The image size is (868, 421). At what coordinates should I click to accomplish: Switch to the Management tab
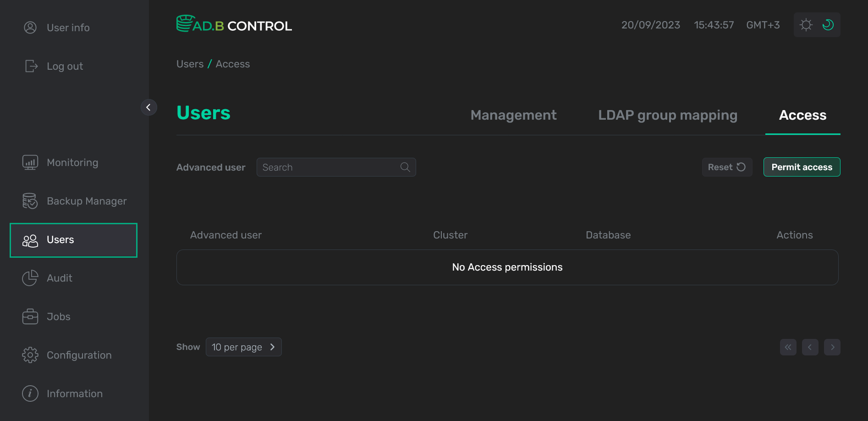(513, 115)
